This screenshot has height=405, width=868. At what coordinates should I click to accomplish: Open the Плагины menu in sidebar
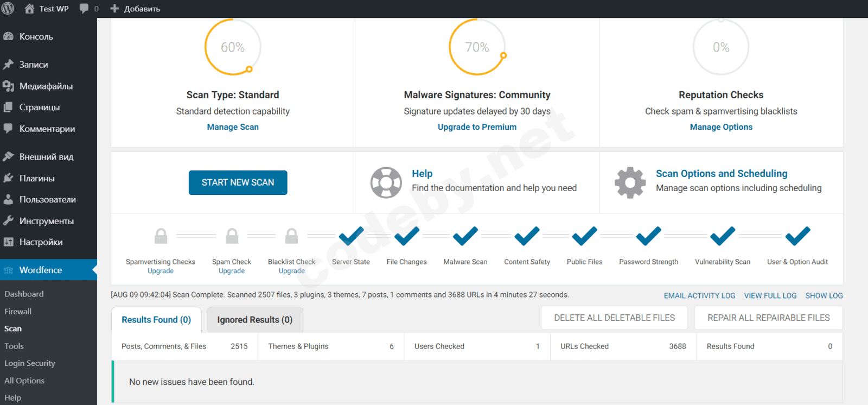click(37, 178)
